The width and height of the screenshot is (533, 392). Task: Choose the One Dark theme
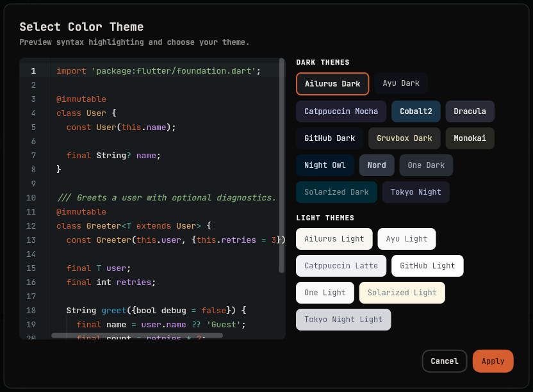(x=426, y=165)
